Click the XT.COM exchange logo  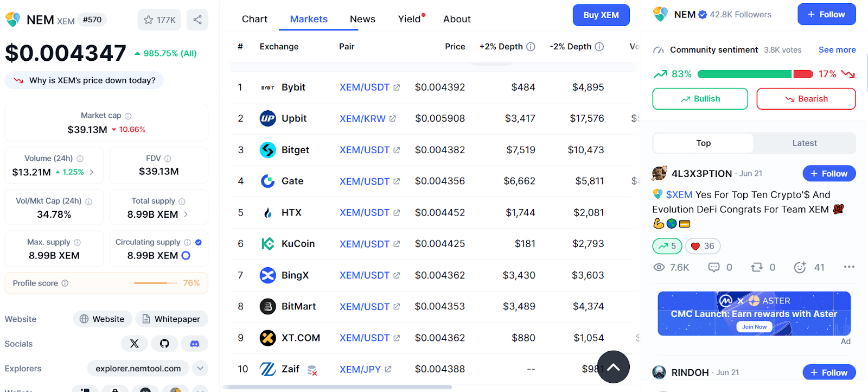(x=267, y=338)
